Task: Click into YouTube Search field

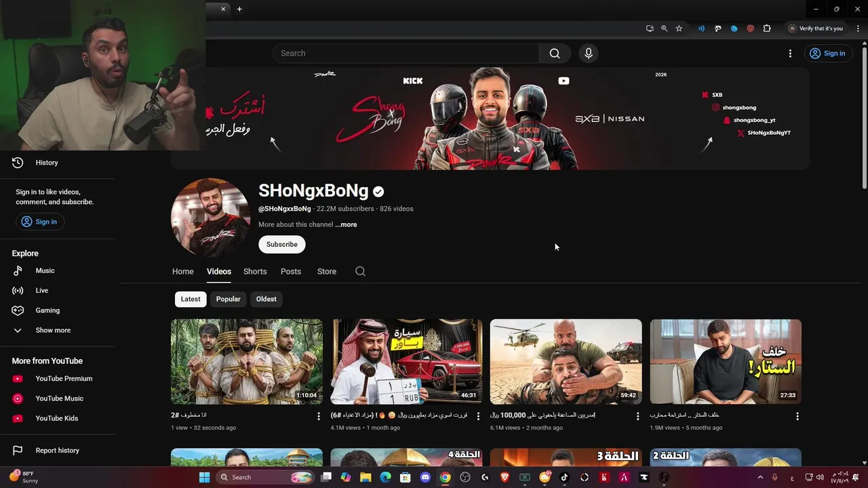Action: tap(406, 54)
